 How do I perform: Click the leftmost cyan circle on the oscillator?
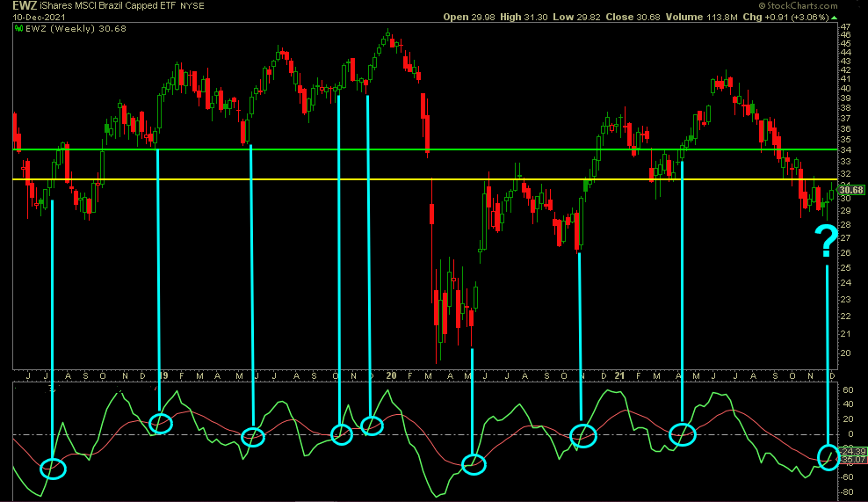54,468
